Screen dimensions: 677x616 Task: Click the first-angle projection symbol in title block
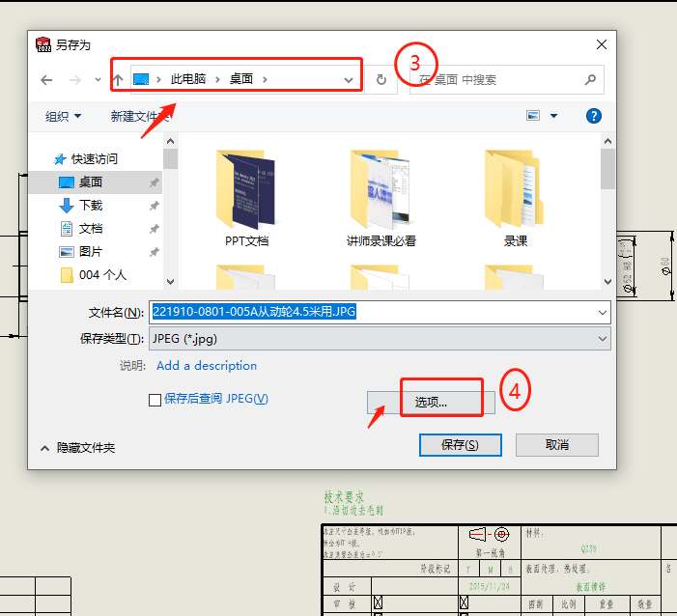point(490,534)
